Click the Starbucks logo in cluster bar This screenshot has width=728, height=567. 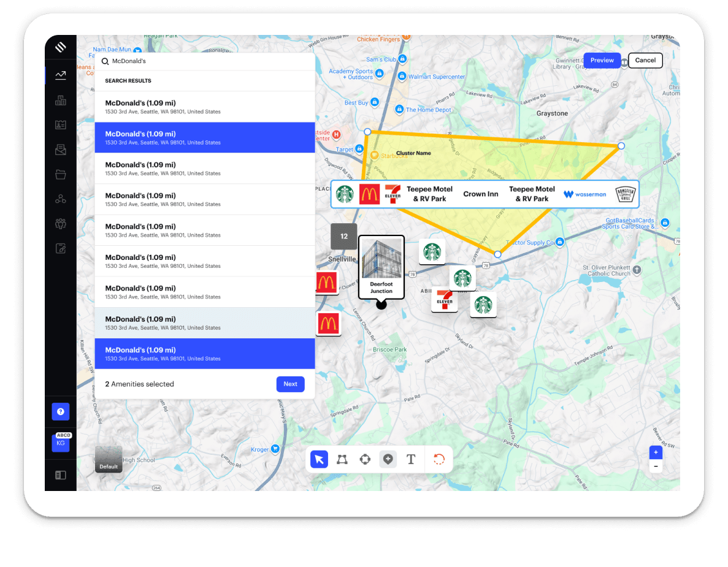click(x=345, y=194)
